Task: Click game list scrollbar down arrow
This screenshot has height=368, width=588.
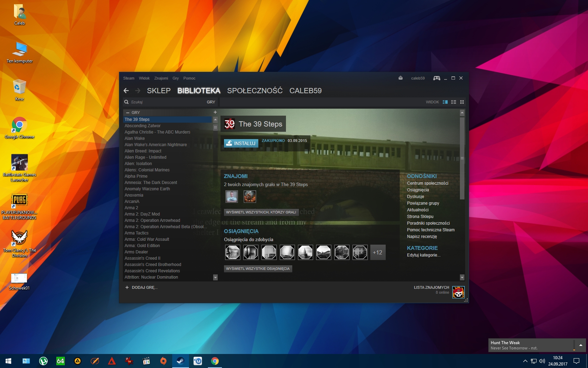Action: [x=215, y=278]
